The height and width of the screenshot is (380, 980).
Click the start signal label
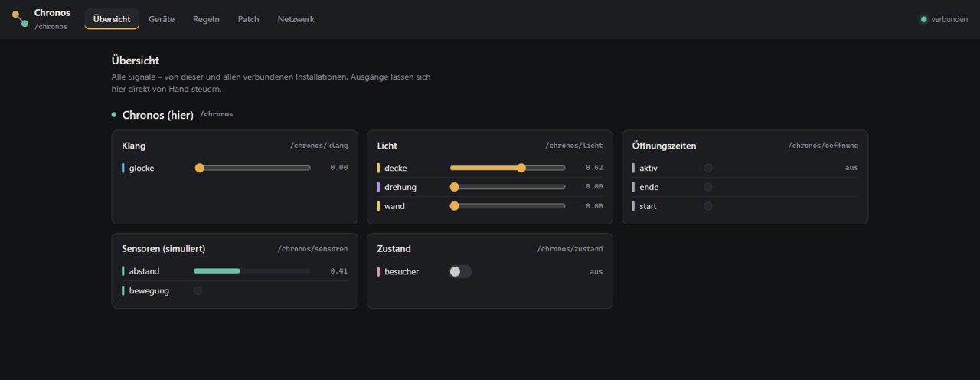(648, 206)
